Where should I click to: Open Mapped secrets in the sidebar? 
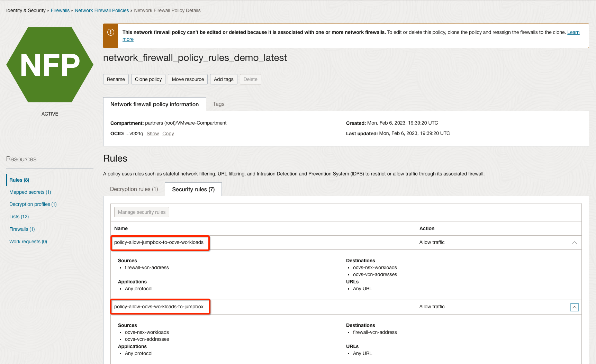30,192
